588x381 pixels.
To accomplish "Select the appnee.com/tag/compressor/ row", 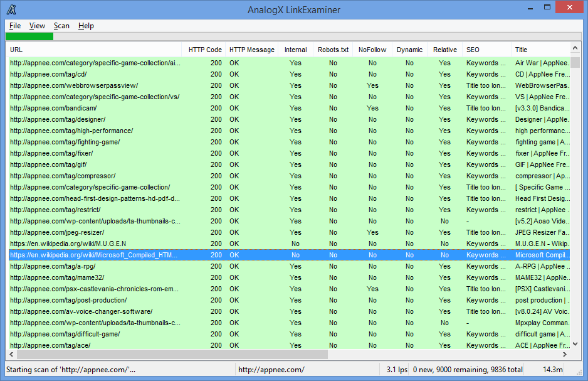I will pos(289,176).
